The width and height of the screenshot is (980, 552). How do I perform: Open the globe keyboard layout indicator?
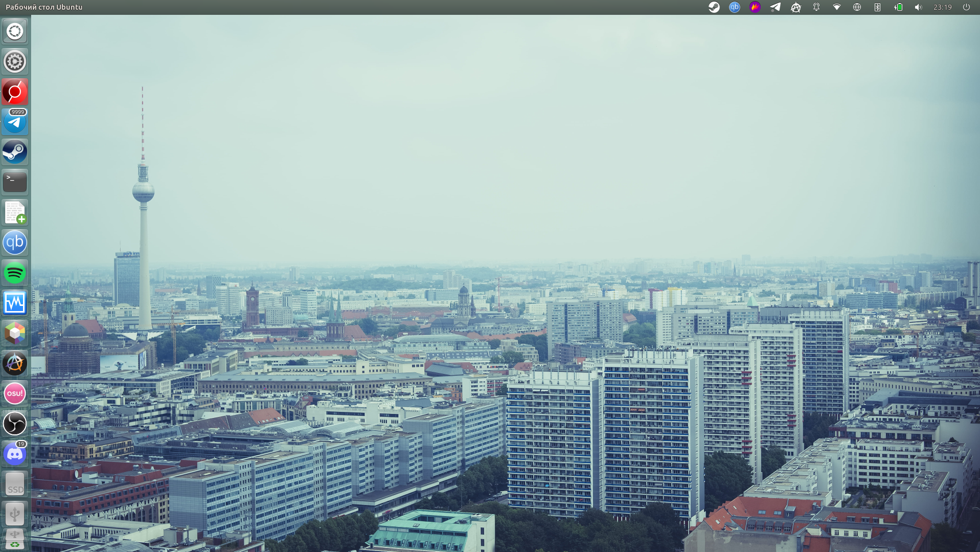(857, 7)
